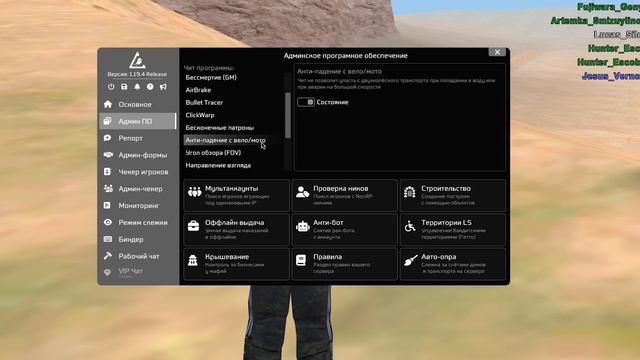640x360 pixels.
Task: Select Bullet Tracer in the cheat list
Action: pyautogui.click(x=204, y=102)
